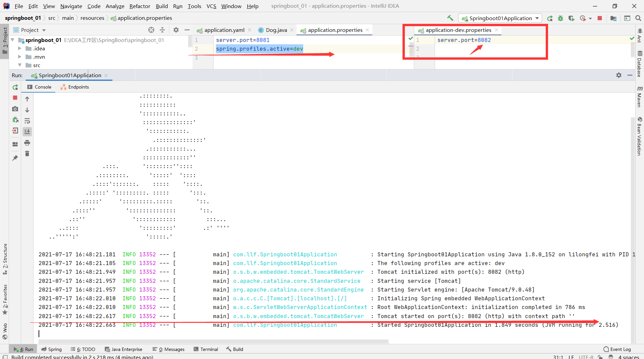The width and height of the screenshot is (644, 359).
Task: Open the Endpoints tab in Run panel
Action: tap(74, 87)
